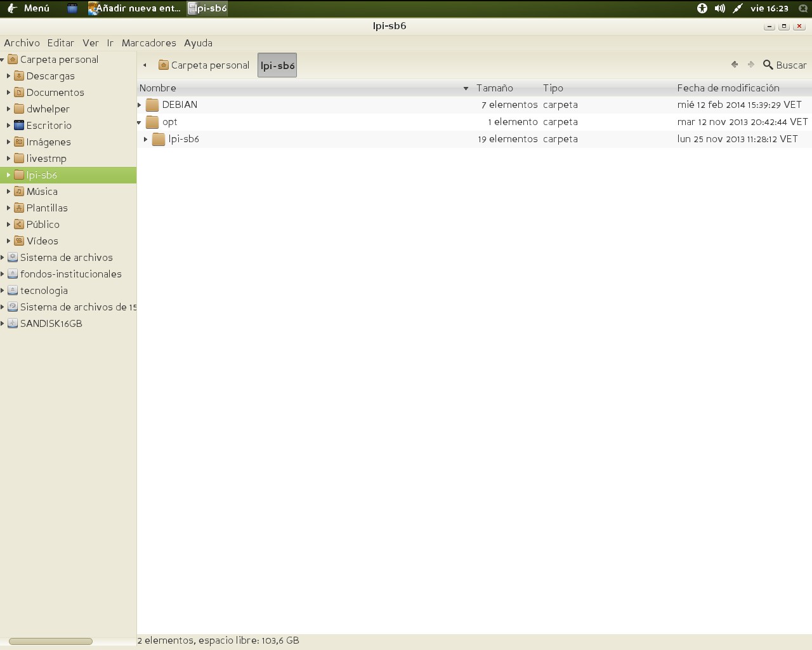
Task: Click the network connection icon in top panel
Action: [x=737, y=8]
